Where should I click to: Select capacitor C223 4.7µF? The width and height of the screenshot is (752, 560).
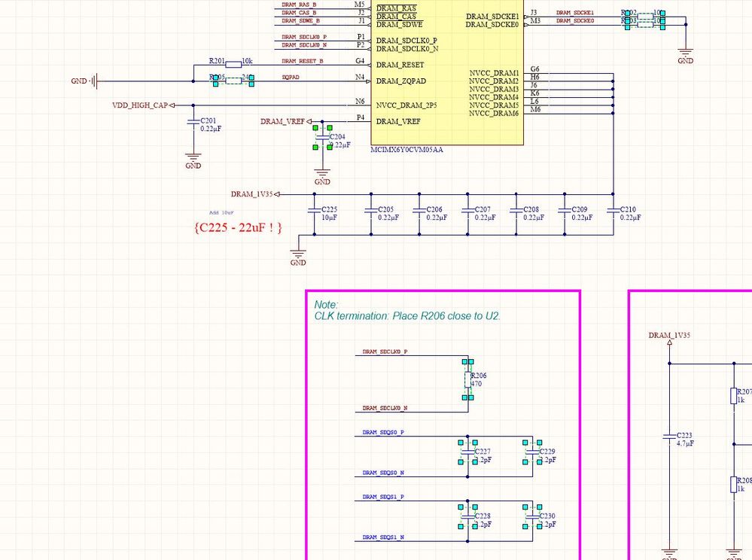click(669, 437)
